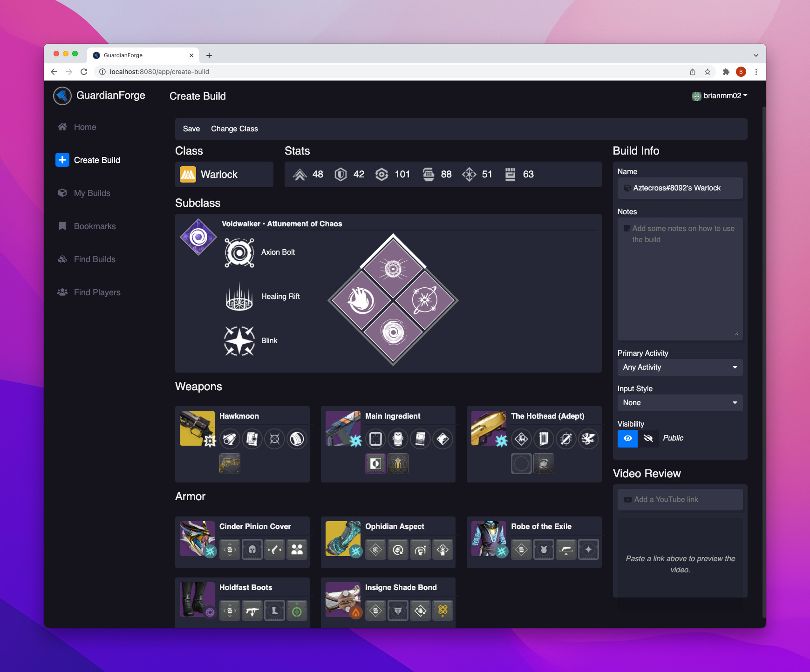Screen dimensions: 810x672
Task: Click the Hawkmoon weapon thumbnail
Action: click(197, 428)
